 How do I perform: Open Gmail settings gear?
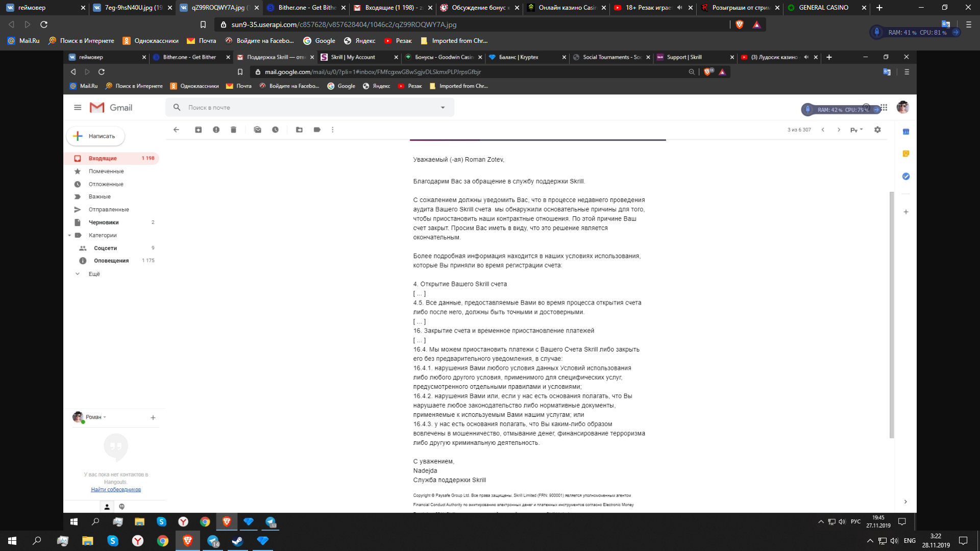point(877,130)
